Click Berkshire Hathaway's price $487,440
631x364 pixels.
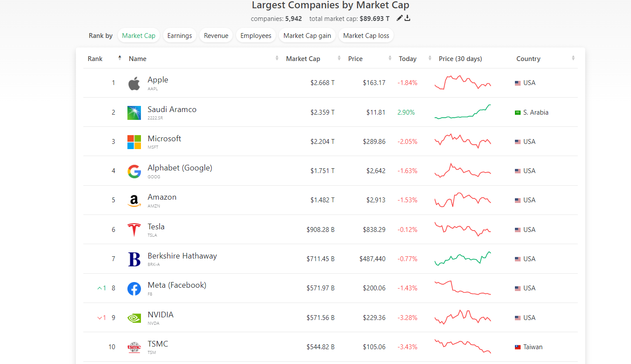click(372, 259)
